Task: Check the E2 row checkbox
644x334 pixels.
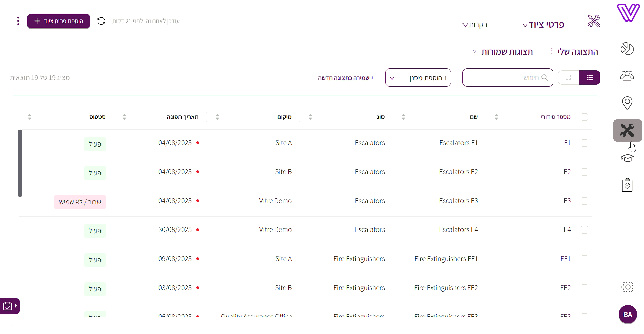Action: tap(585, 172)
